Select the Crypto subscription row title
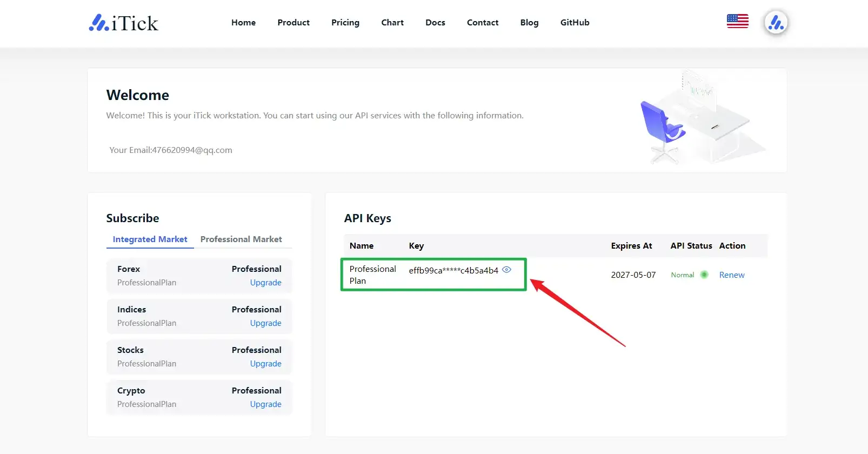 (131, 391)
